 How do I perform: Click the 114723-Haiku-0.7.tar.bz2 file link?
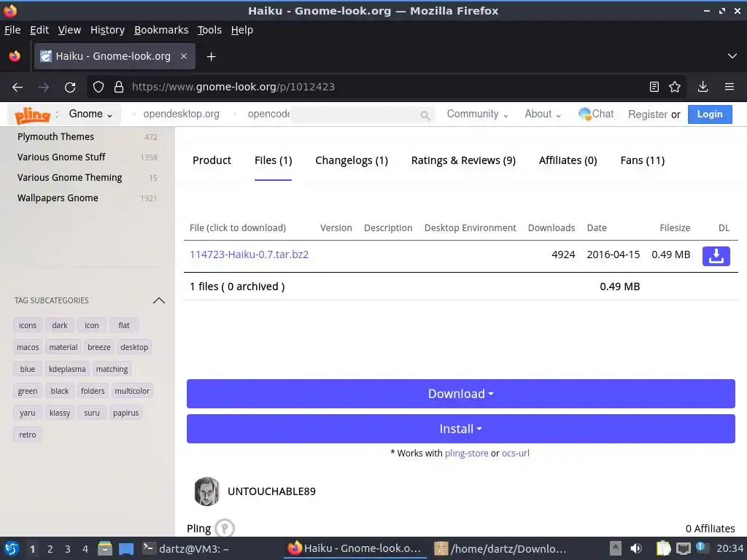point(249,254)
